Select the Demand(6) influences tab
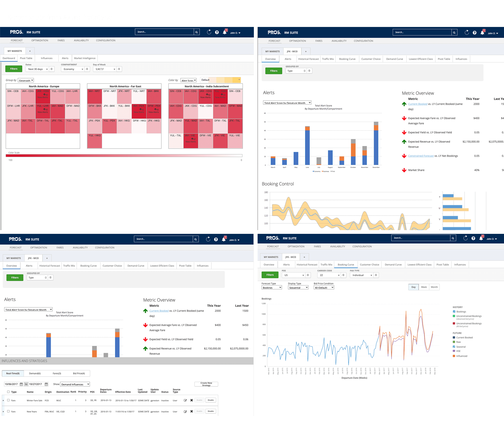Image resolution: width=504 pixels, height=437 pixels. pyautogui.click(x=35, y=373)
